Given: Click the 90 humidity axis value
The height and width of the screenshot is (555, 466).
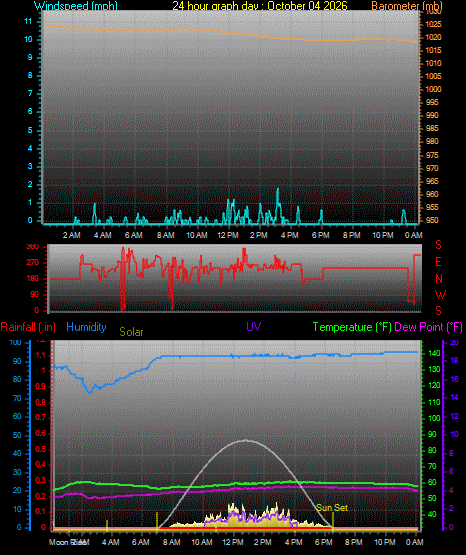Looking at the screenshot, I should [x=17, y=361].
